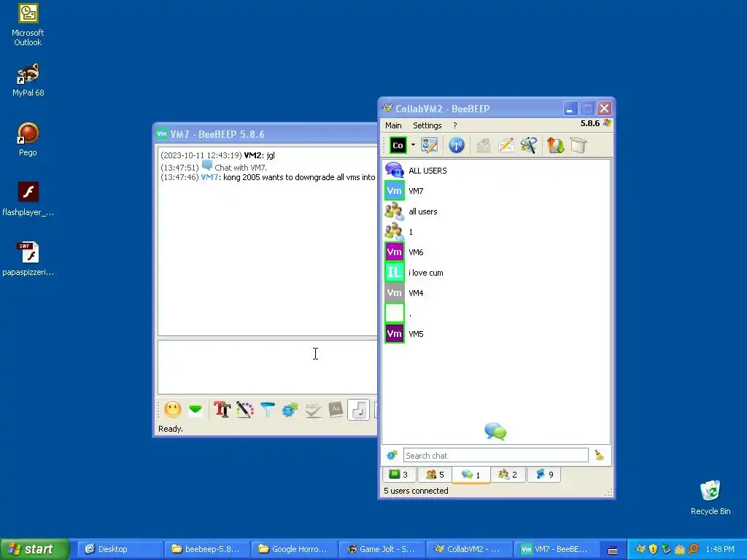Image resolution: width=747 pixels, height=560 pixels.
Task: Select the 'all users' group chat
Action: pos(495,211)
